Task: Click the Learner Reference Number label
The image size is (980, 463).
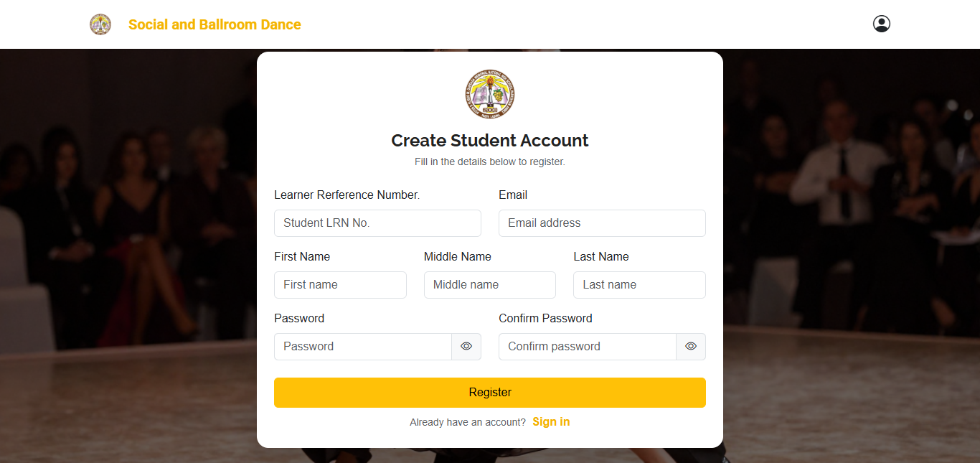Action: [347, 195]
